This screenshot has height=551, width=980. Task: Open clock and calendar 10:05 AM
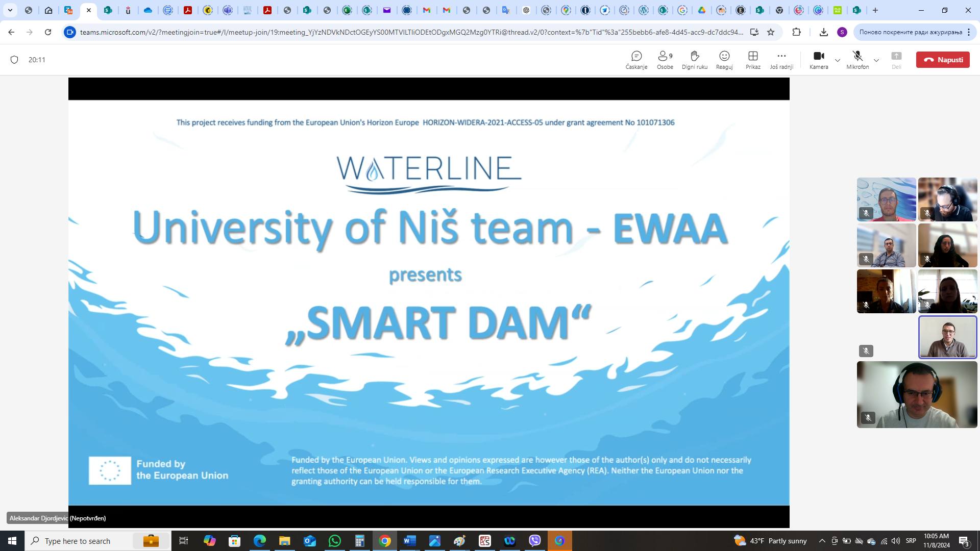tap(936, 541)
